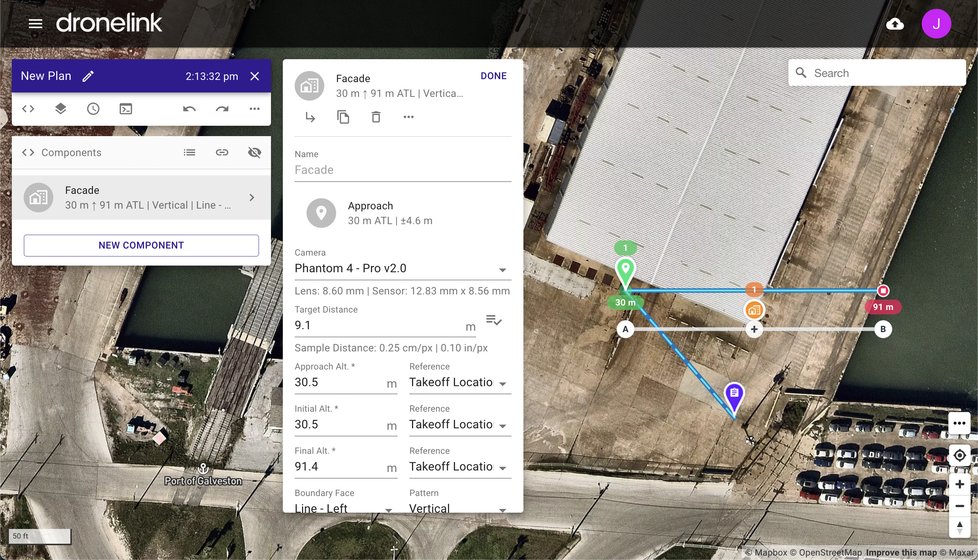Open map options ellipsis button
Viewport: 978px width, 560px height.
click(x=959, y=423)
